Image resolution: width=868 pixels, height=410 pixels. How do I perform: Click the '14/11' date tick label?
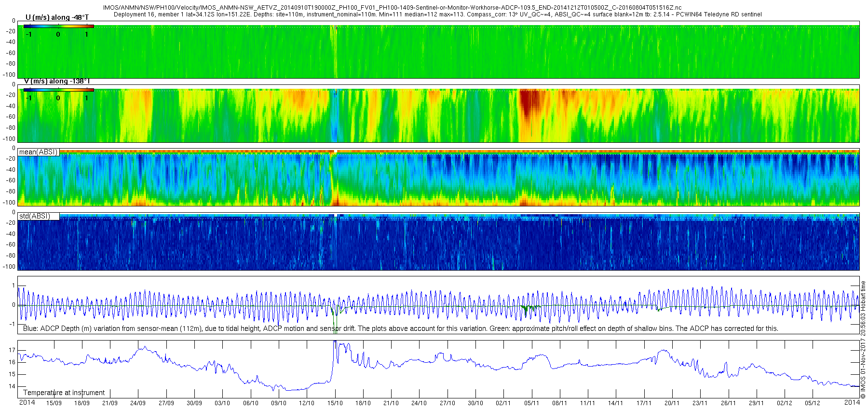tap(616, 403)
